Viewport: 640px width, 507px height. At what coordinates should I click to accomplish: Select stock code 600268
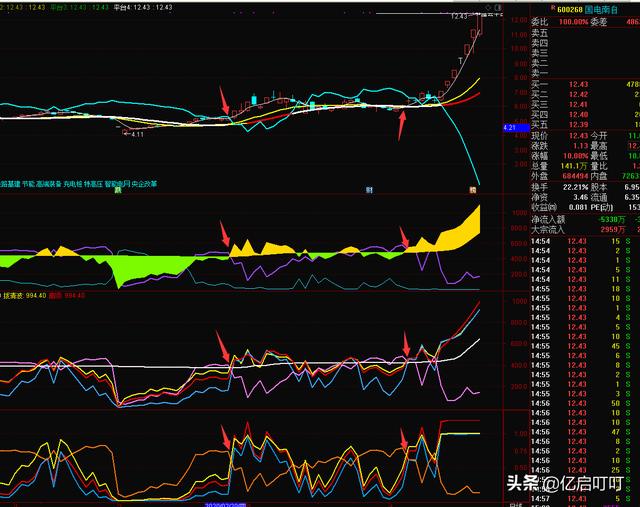pyautogui.click(x=570, y=9)
